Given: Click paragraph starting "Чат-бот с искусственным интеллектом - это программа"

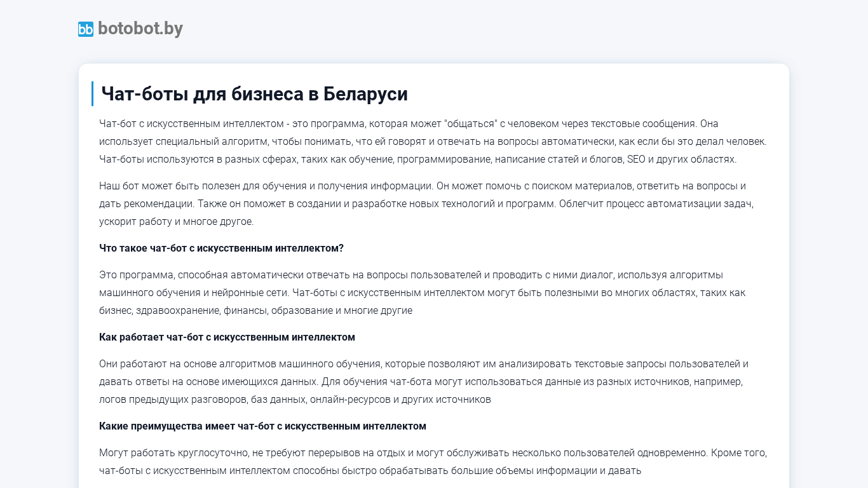Looking at the screenshot, I should pos(433,141).
